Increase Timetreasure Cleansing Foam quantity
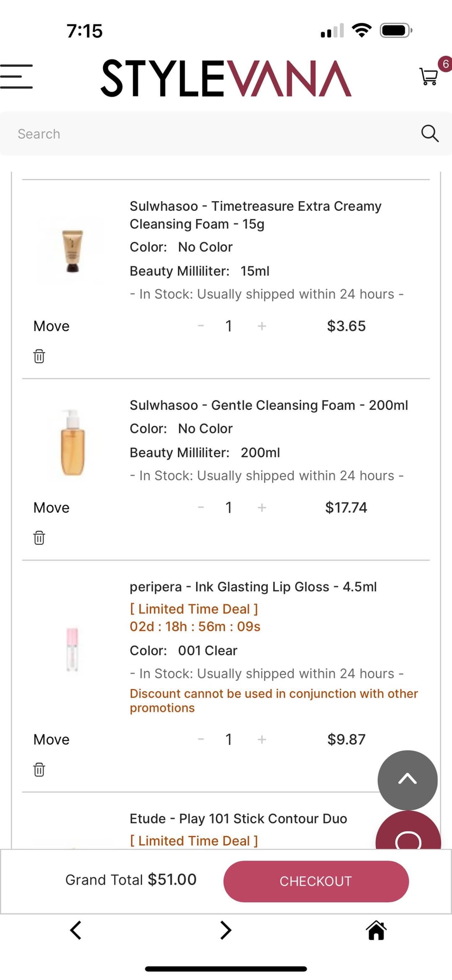This screenshot has height=980, width=452. [x=262, y=326]
